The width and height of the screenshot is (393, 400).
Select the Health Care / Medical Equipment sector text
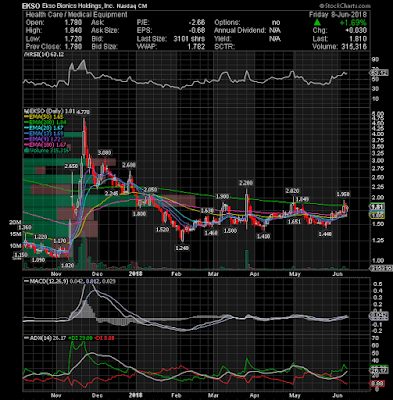(x=76, y=15)
